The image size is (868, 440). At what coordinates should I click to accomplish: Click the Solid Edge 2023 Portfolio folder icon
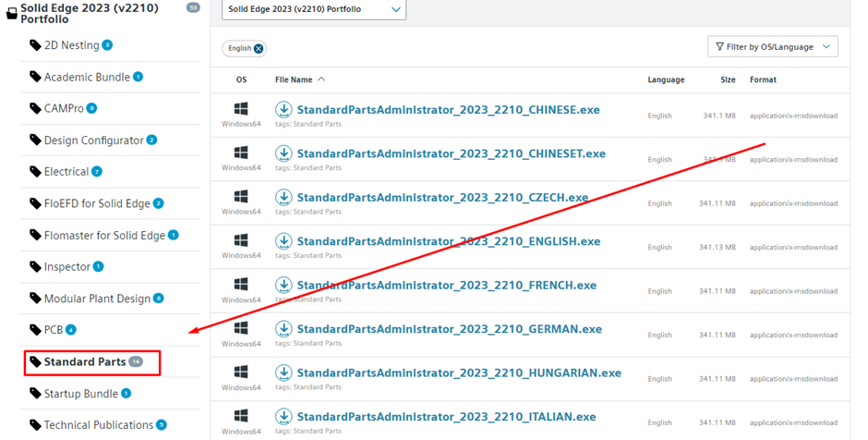11,14
